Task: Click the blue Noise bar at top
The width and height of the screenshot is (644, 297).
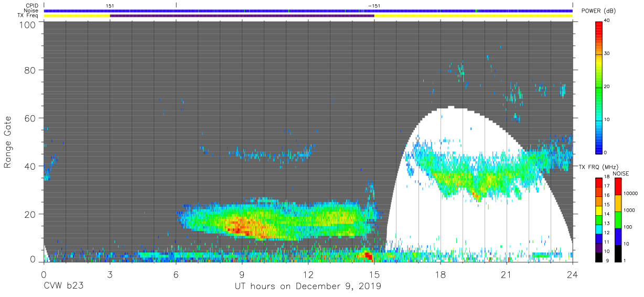Action: pyautogui.click(x=308, y=10)
